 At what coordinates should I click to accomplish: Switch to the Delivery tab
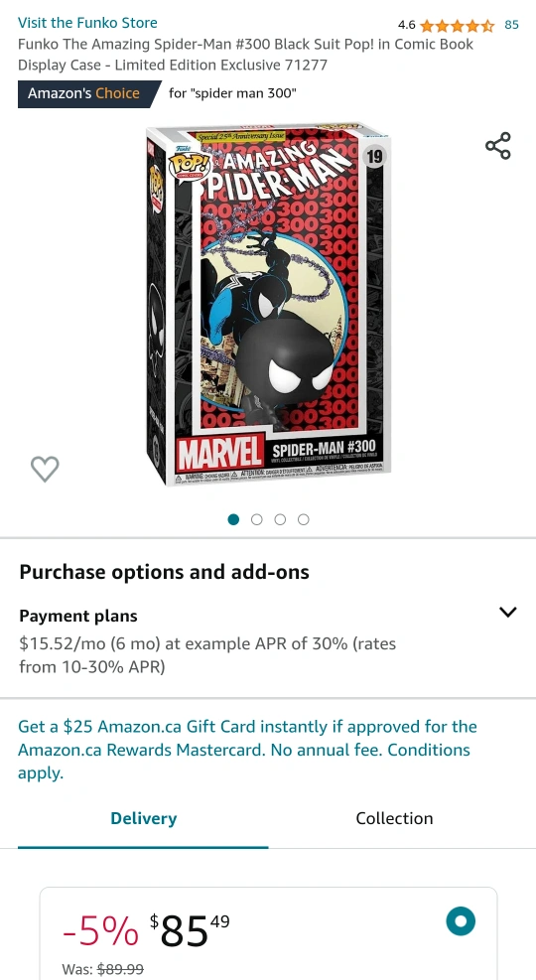(143, 818)
